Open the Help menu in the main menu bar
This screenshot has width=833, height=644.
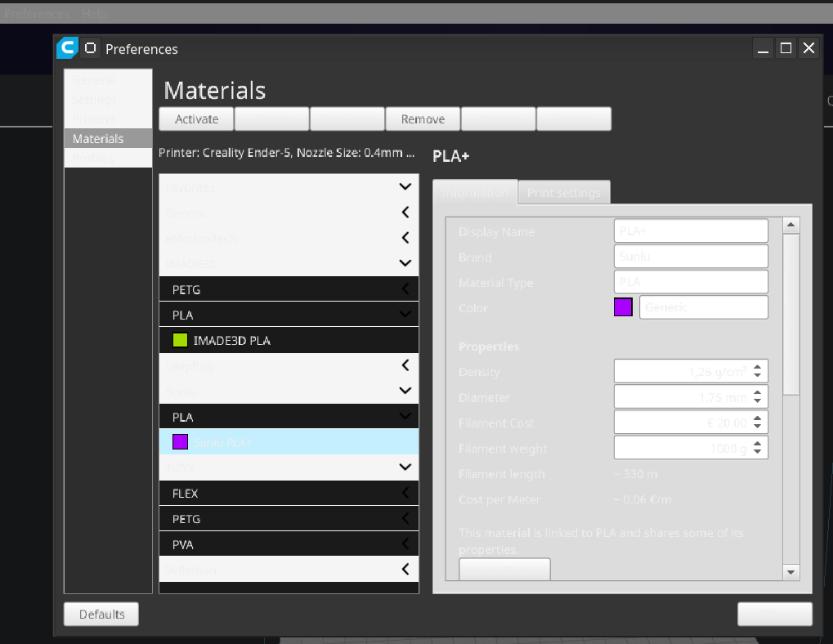tap(95, 14)
